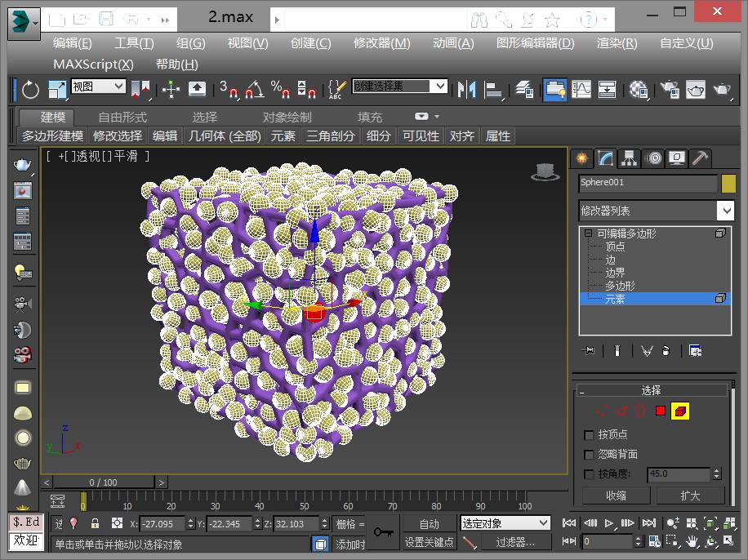
Task: Switch to the Hierarchy command panel
Action: tap(630, 158)
